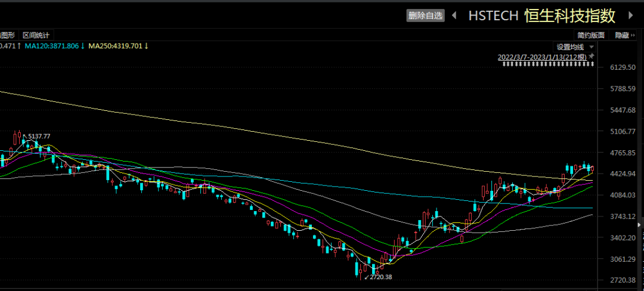The height and width of the screenshot is (291, 644).
Task: Go to next stock with right arrow
Action: coord(630,16)
